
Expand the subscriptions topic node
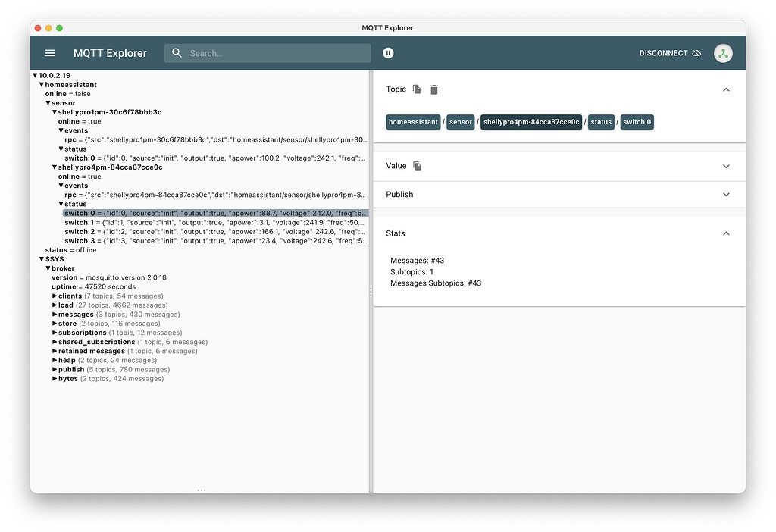55,333
